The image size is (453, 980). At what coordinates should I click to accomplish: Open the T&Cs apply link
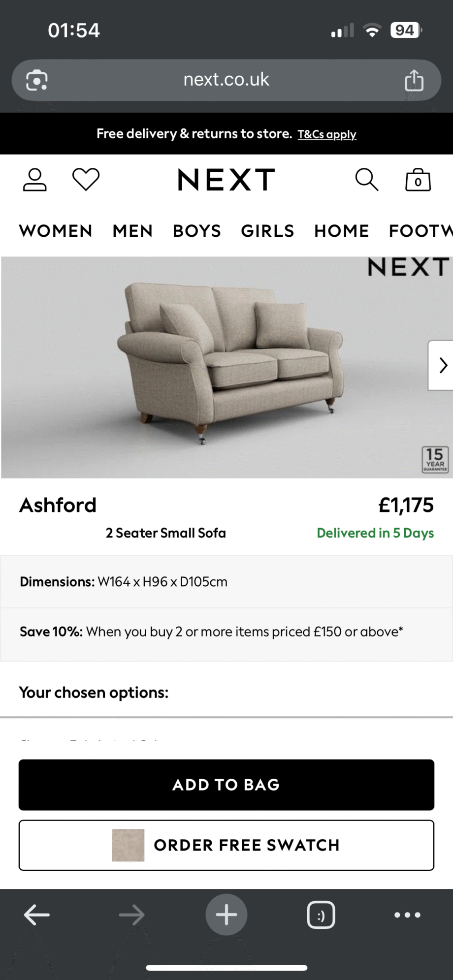pos(327,134)
